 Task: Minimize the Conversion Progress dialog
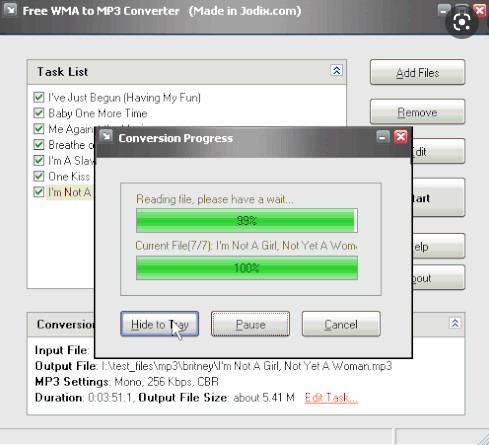tap(383, 137)
